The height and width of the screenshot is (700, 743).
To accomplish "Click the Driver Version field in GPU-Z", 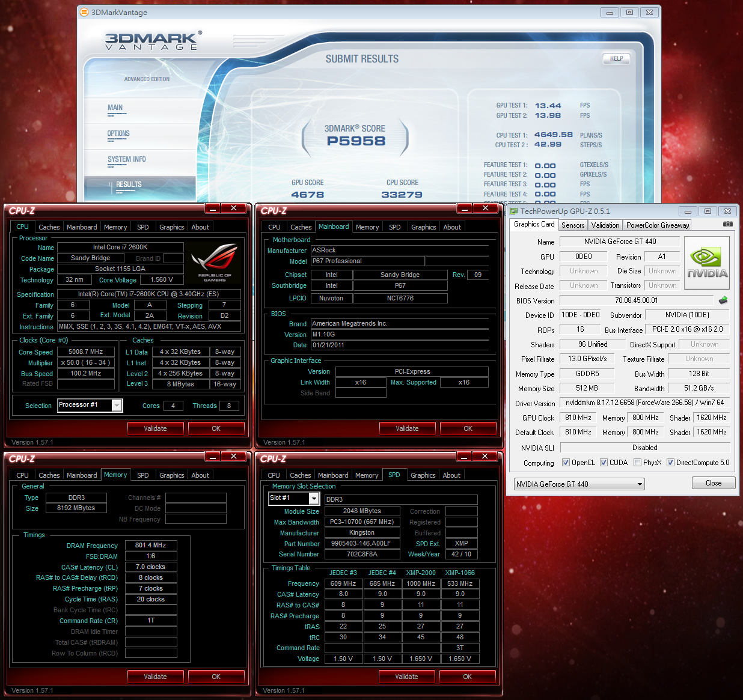I will 644,403.
